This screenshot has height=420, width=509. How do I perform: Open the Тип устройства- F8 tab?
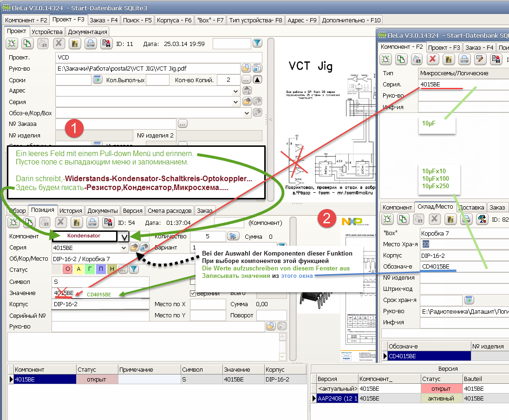pyautogui.click(x=256, y=20)
